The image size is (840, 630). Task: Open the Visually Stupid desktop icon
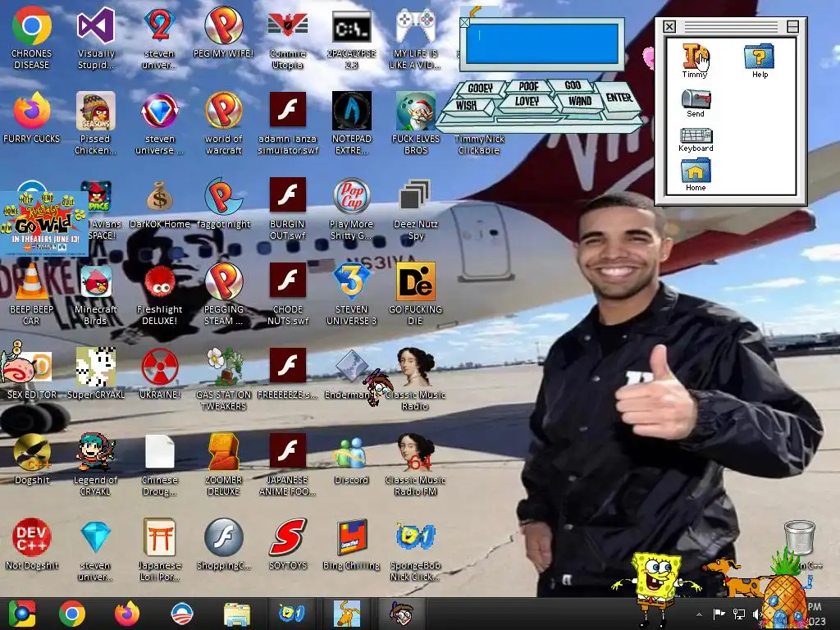(95, 25)
